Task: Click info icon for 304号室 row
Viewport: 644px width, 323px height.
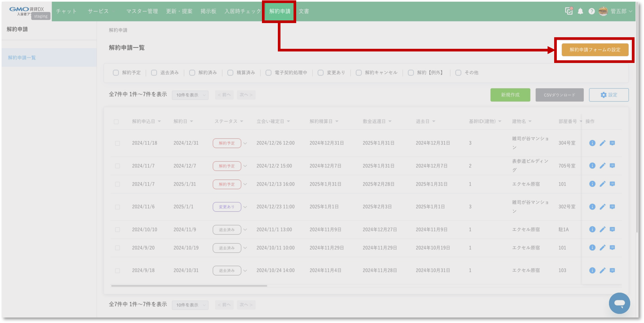Action: click(592, 143)
